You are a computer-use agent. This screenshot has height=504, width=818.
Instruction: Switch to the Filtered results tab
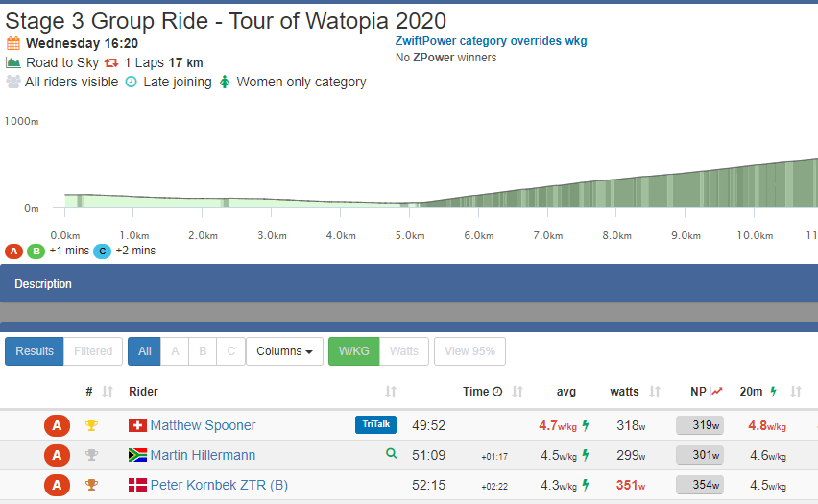point(93,351)
